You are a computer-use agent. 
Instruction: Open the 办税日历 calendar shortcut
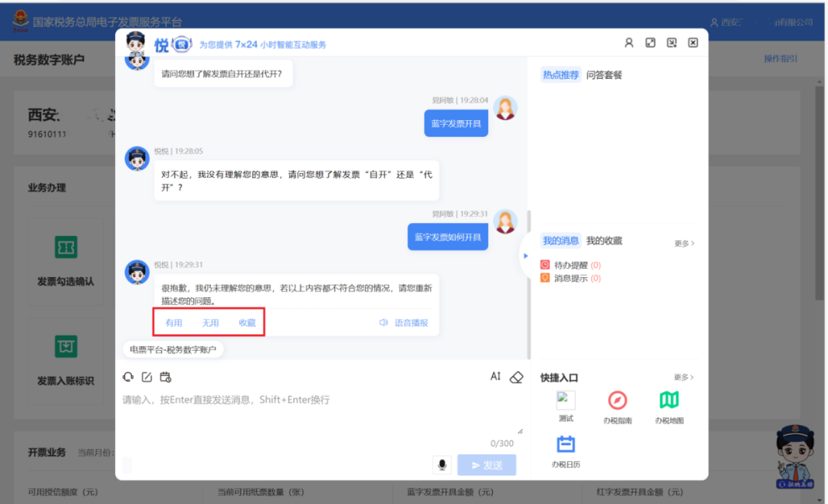point(566,444)
